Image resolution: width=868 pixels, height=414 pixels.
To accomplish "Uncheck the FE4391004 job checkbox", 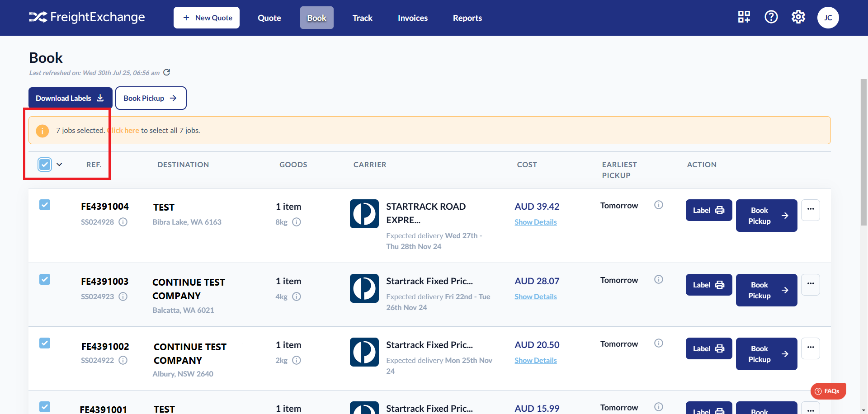I will click(45, 205).
